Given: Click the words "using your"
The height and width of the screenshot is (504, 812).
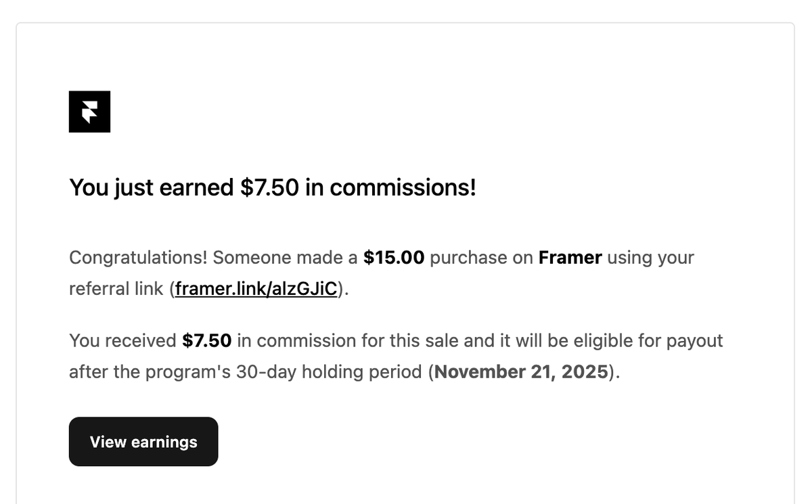Looking at the screenshot, I should [650, 258].
